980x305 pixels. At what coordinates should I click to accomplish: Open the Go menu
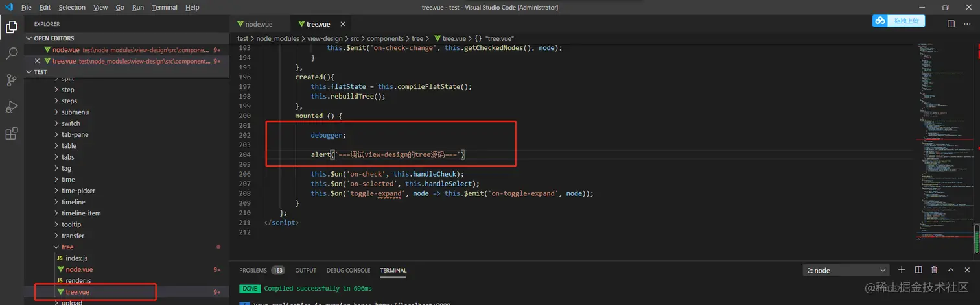[120, 7]
